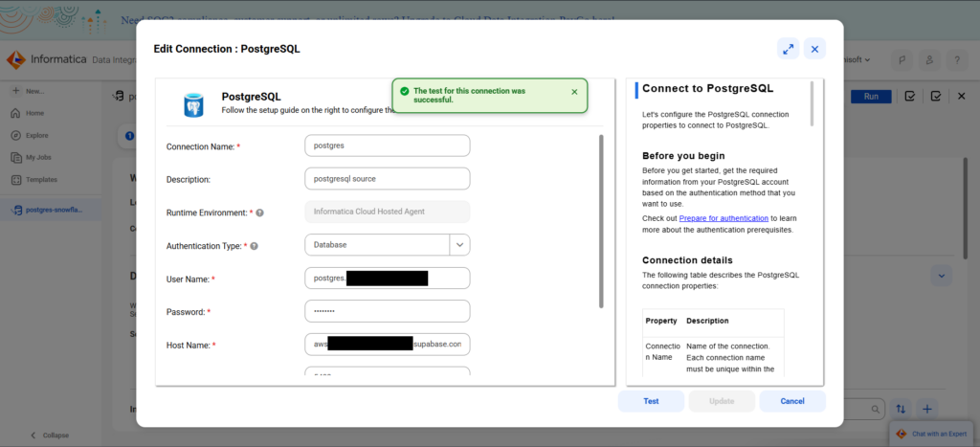Click the flag notifications icon in the header
Viewport: 980px width, 447px height.
tap(902, 60)
